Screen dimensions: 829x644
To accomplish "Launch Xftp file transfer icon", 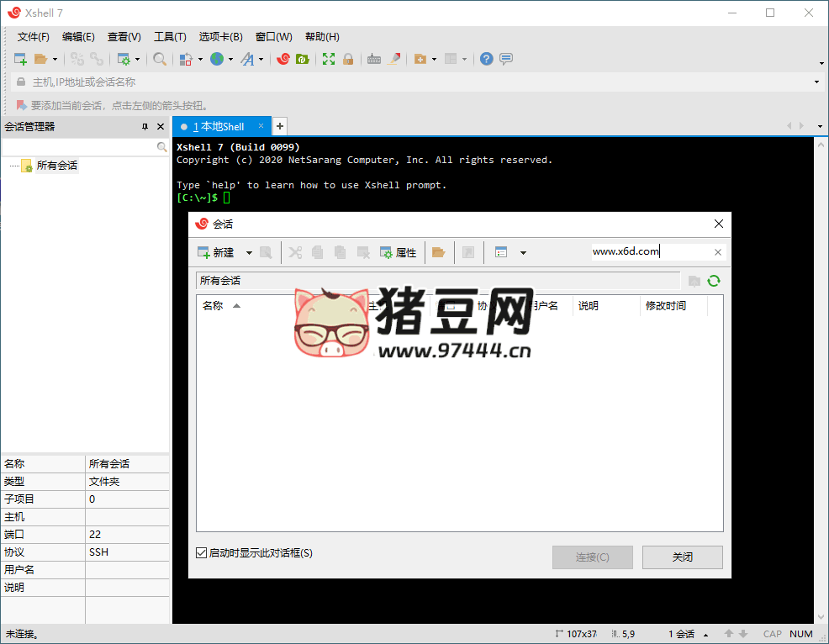I will point(303,59).
